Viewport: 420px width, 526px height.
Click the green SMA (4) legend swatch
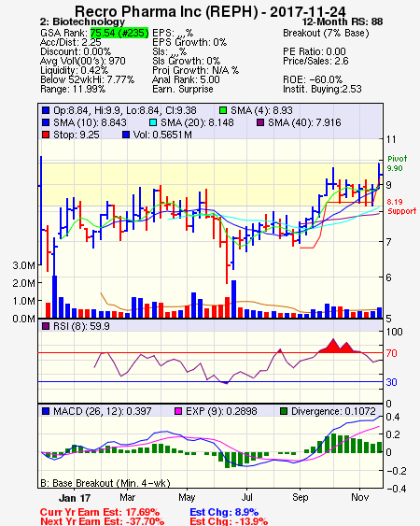pyautogui.click(x=223, y=110)
